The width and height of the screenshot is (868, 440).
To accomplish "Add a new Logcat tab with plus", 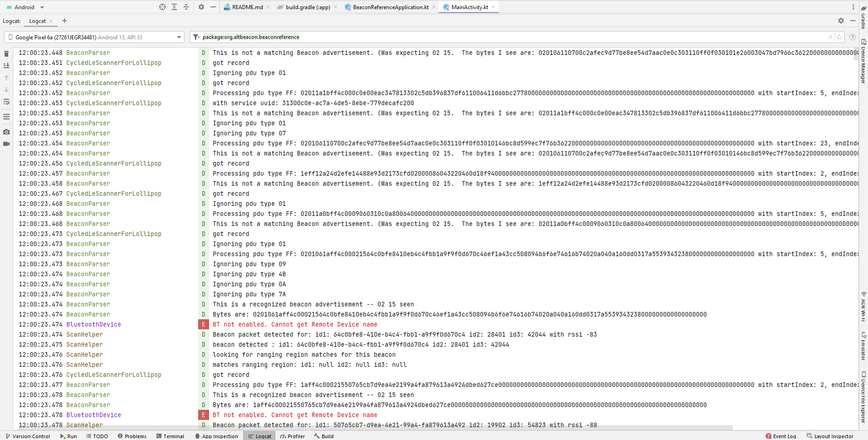I will [65, 21].
